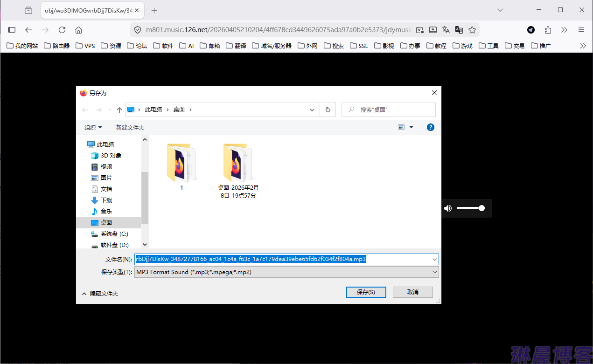
Task: Open the 组织 menu
Action: (93, 127)
